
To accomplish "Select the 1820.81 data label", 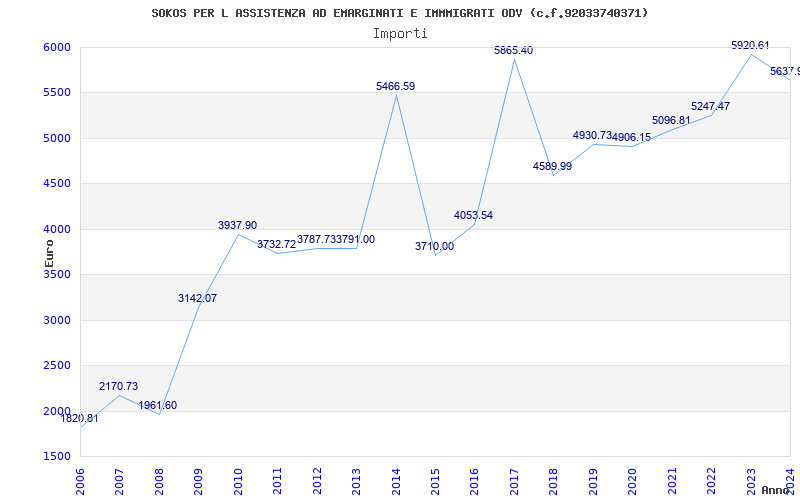I will point(79,418).
